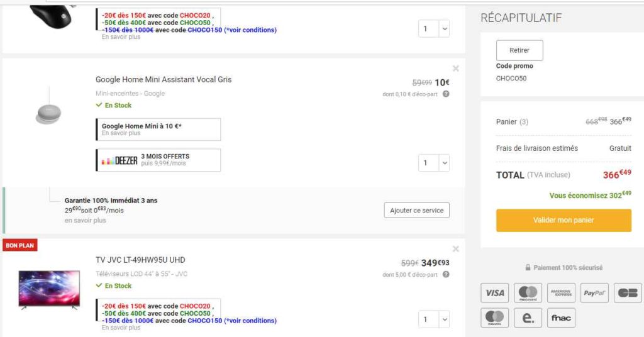The height and width of the screenshot is (337, 644).
Task: Open Google Home Mini product title link
Action: click(164, 80)
